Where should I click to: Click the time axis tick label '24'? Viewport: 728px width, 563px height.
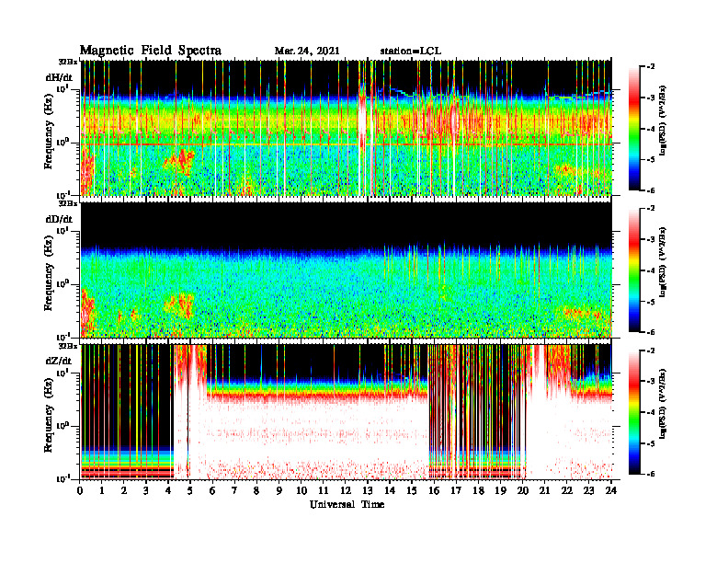[x=611, y=491]
